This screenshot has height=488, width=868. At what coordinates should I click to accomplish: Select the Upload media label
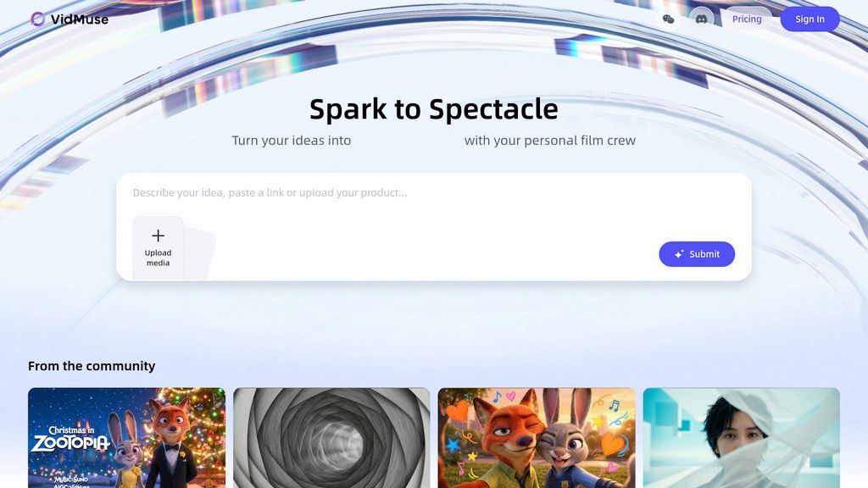(159, 258)
